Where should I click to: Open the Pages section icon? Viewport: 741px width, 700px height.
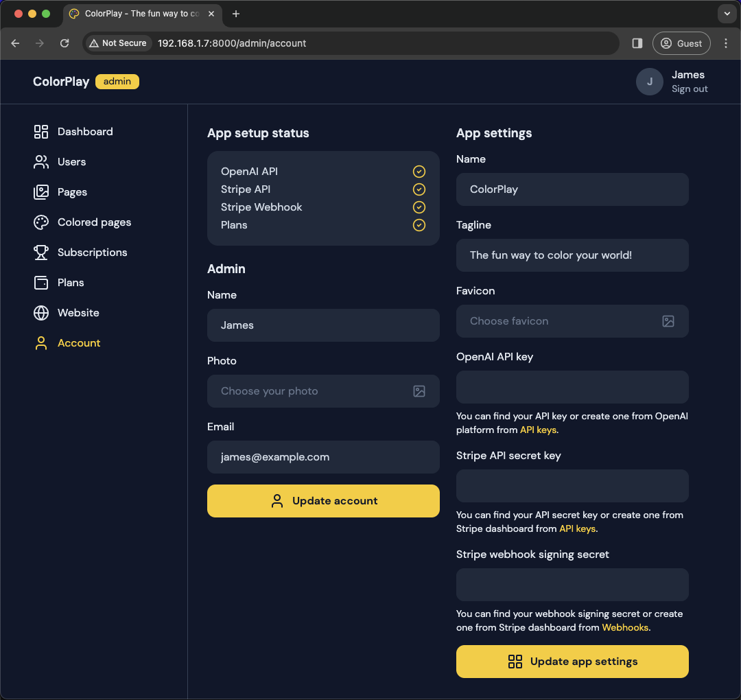40,191
